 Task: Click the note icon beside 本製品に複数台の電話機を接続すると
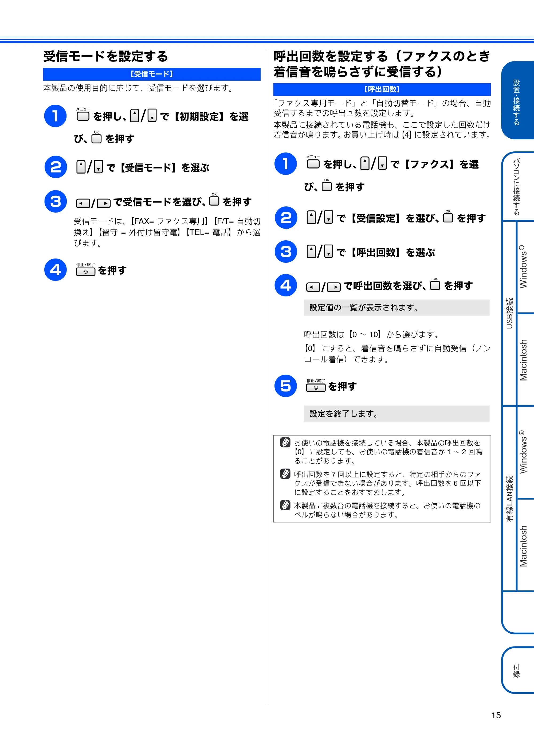(285, 505)
